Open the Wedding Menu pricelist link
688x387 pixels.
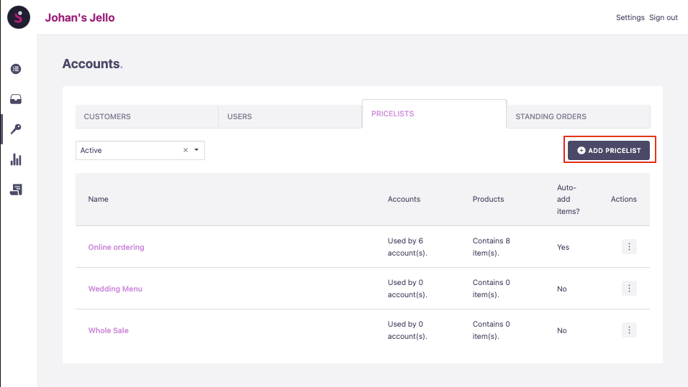(115, 289)
